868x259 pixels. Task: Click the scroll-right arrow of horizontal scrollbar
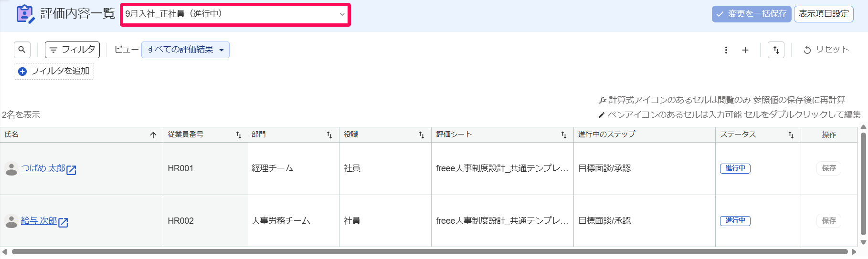(854, 252)
